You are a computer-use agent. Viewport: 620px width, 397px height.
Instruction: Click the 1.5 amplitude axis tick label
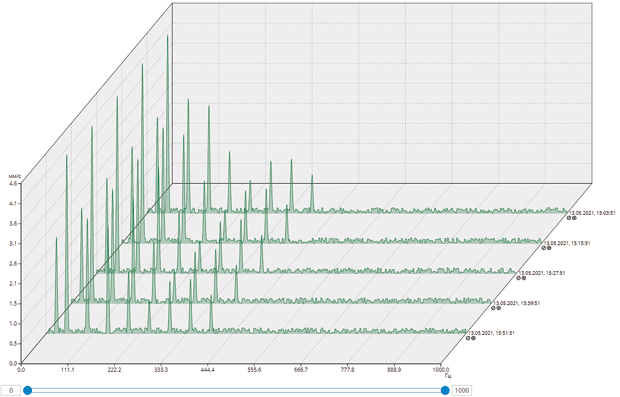coord(13,303)
